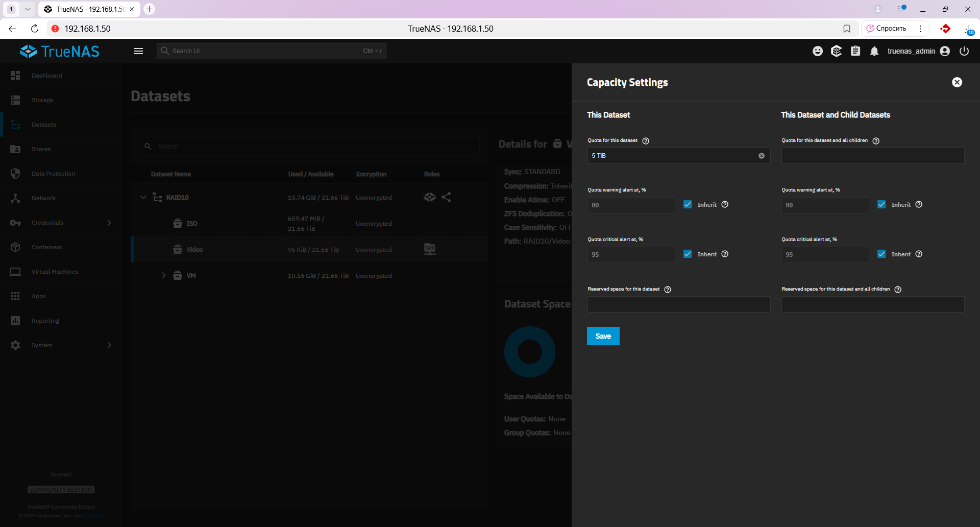Click the power button icon
Screen dimensions: 980x527
coord(964,51)
